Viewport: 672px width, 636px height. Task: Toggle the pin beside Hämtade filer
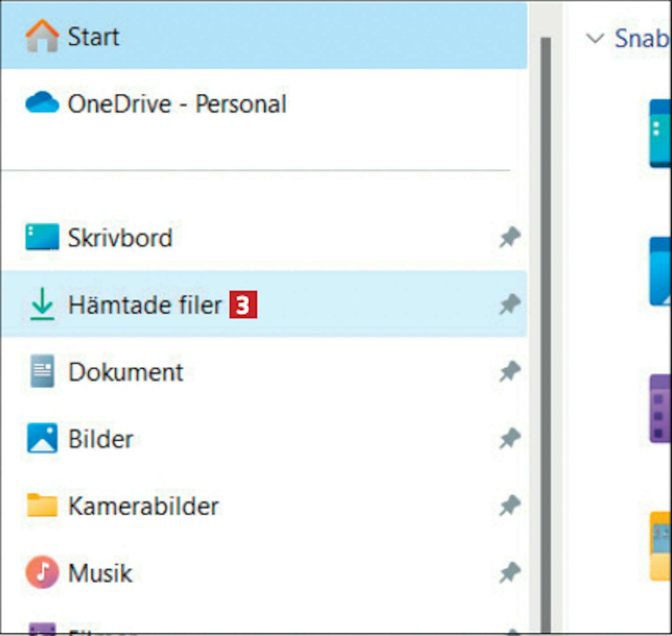click(x=510, y=305)
